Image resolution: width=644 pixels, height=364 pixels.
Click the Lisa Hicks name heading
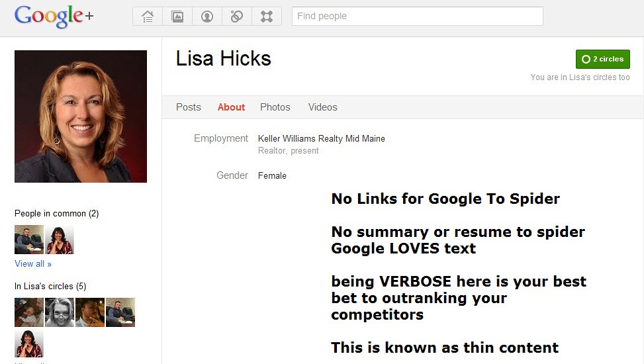(x=224, y=58)
